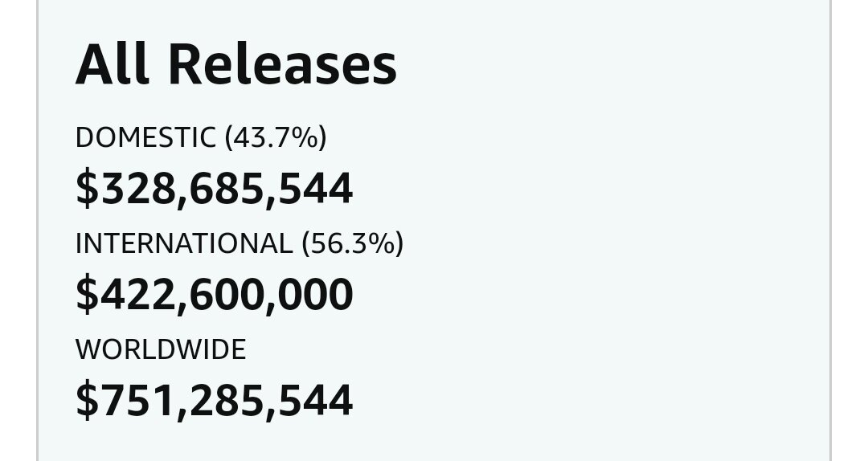Click the INTERNATIONAL label

(x=184, y=243)
